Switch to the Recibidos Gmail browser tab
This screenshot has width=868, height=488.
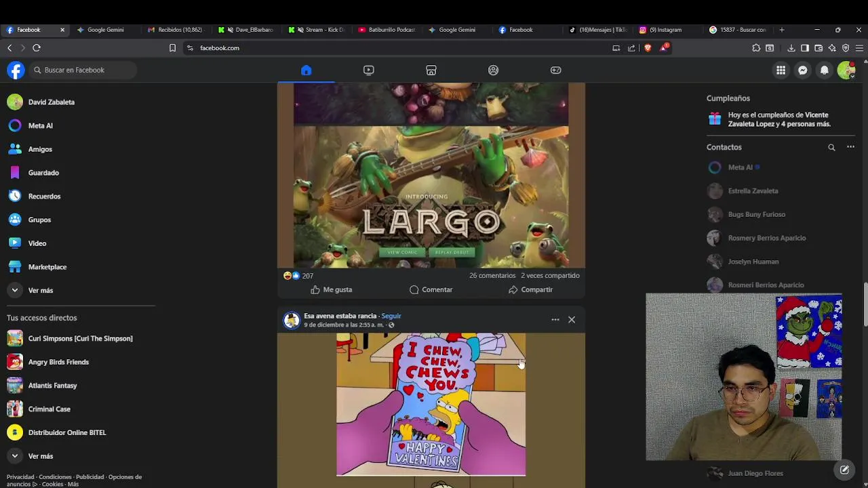tap(175, 30)
